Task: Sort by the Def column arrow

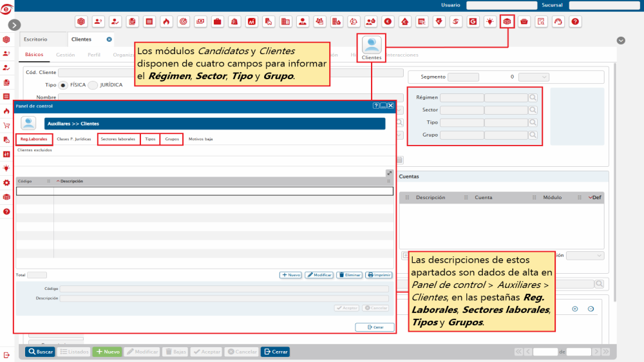Action: pyautogui.click(x=590, y=198)
